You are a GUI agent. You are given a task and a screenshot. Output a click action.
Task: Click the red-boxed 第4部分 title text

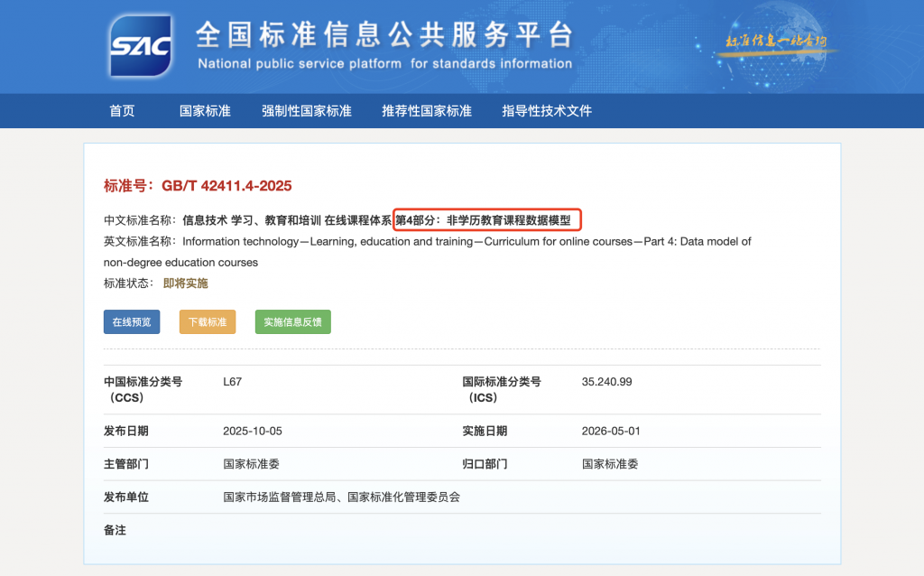click(487, 219)
